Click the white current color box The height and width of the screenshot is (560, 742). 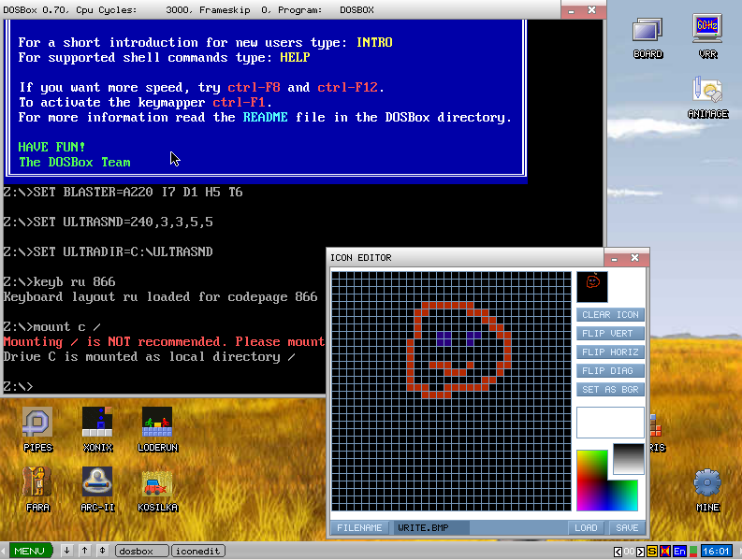[x=610, y=423]
